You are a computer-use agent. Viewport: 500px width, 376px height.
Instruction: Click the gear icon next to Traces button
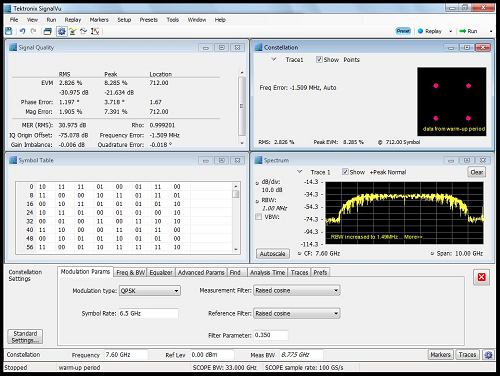[x=488, y=355]
